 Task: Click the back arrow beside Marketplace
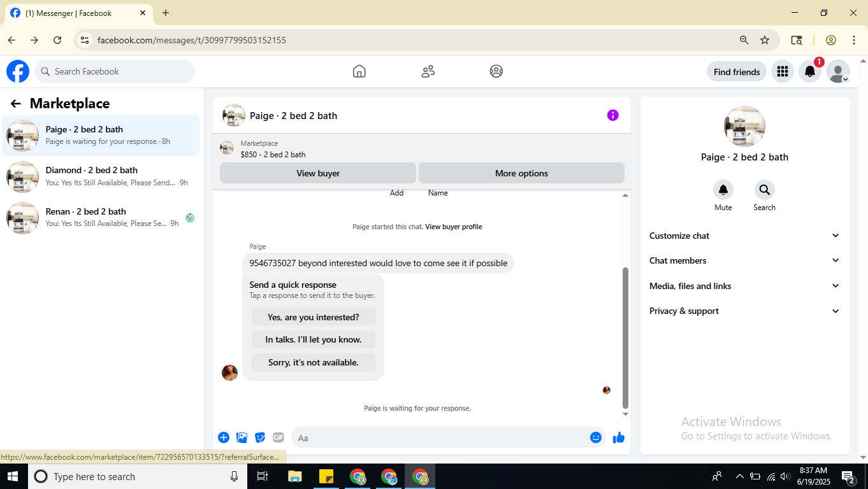pyautogui.click(x=16, y=104)
